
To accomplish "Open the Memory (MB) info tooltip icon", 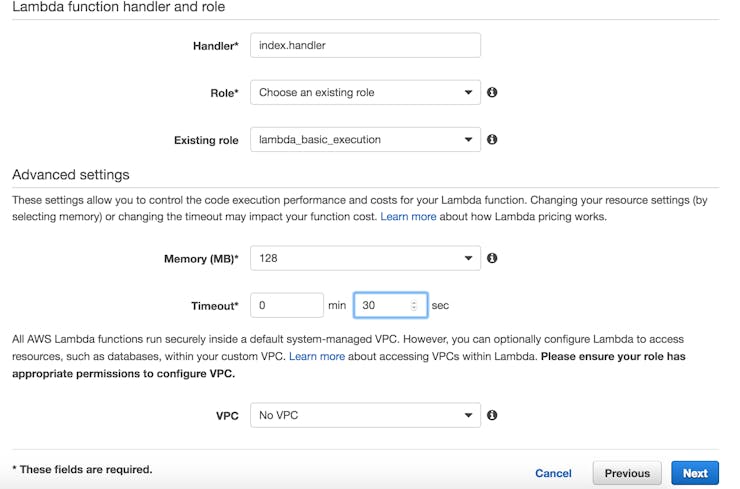I will click(492, 258).
